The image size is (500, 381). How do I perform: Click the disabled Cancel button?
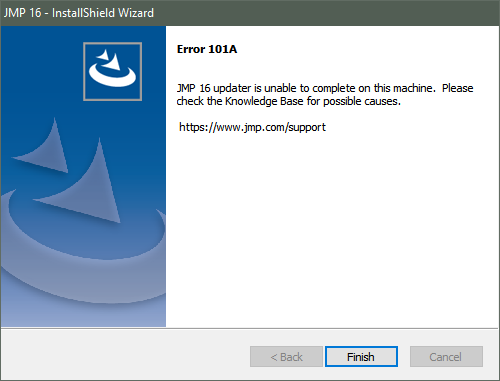coord(446,357)
